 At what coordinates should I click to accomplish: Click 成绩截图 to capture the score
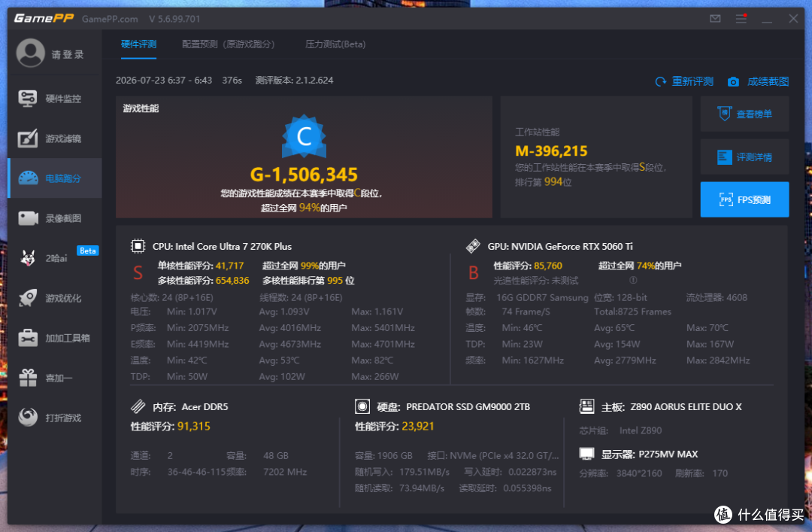758,81
